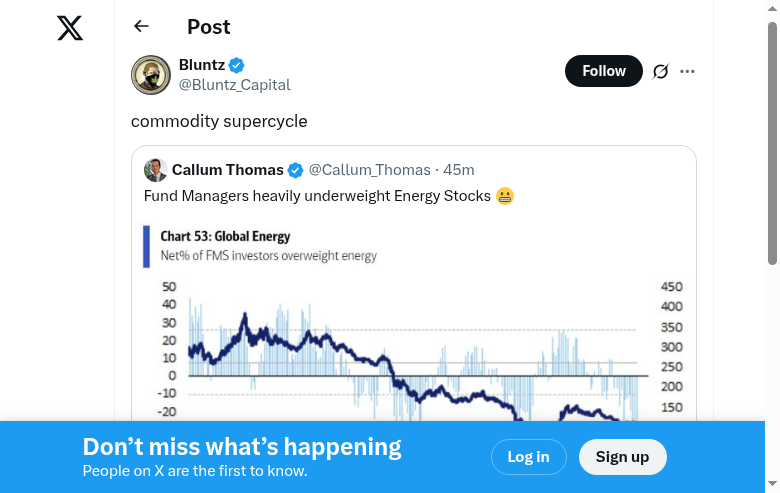Click the Sign up button

(x=622, y=457)
